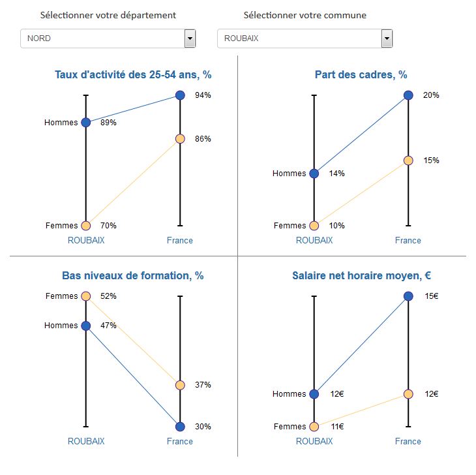The image size is (476, 475).
Task: Click the Taux d'activité des 25-54 ans title
Action: [133, 75]
